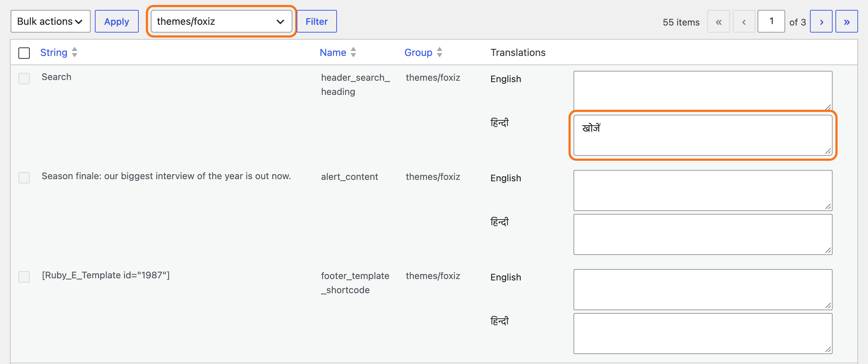Click the current page number field
The height and width of the screenshot is (364, 868).
click(x=771, y=21)
